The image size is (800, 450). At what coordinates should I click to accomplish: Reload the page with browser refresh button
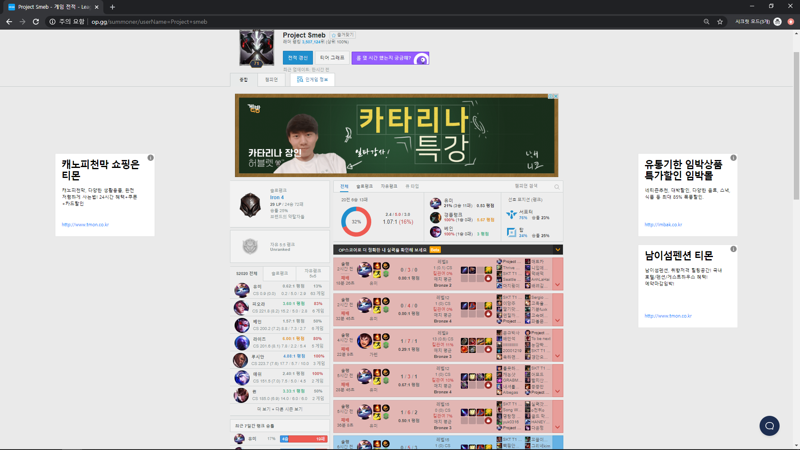tap(36, 21)
